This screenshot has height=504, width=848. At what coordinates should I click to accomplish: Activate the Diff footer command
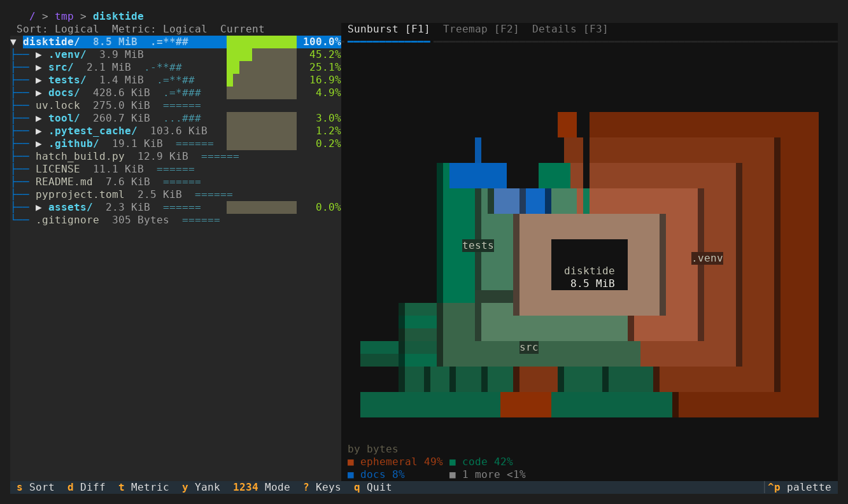pos(87,487)
